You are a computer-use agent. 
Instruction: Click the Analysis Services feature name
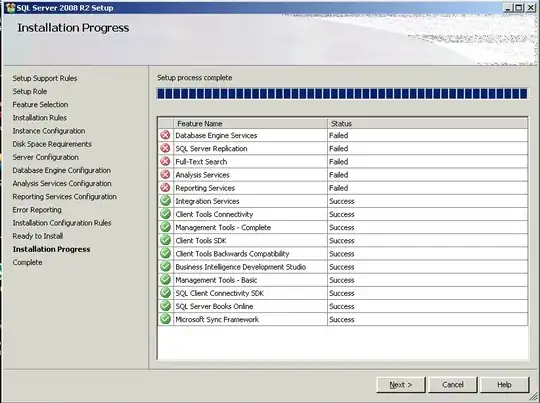[x=202, y=175]
